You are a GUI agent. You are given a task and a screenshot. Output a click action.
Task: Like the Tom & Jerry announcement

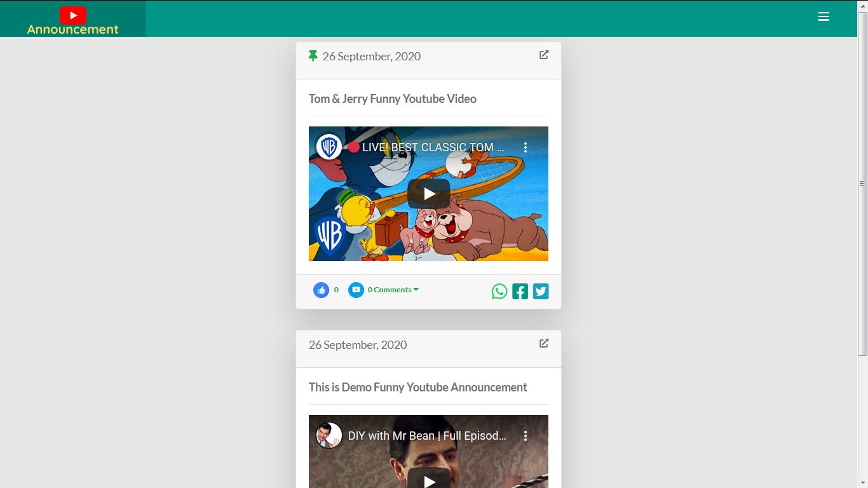322,290
